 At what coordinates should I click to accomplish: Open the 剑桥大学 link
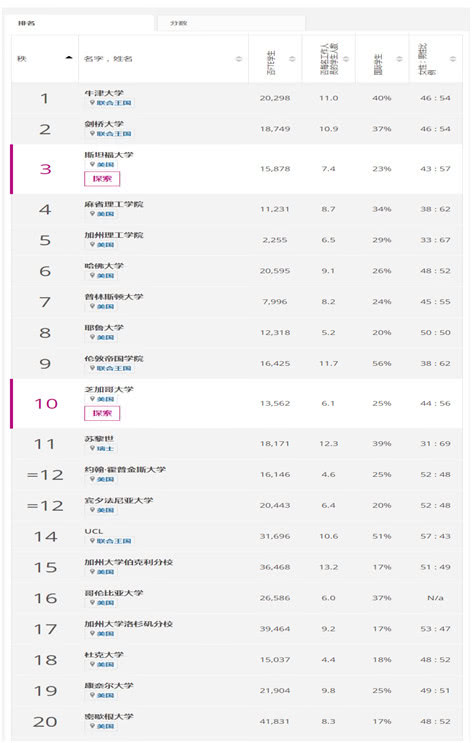(104, 124)
